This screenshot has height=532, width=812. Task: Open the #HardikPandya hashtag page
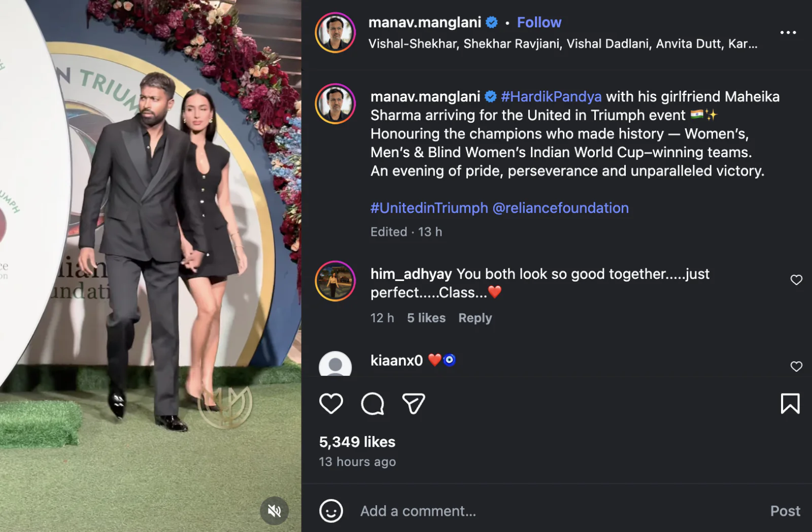point(551,96)
